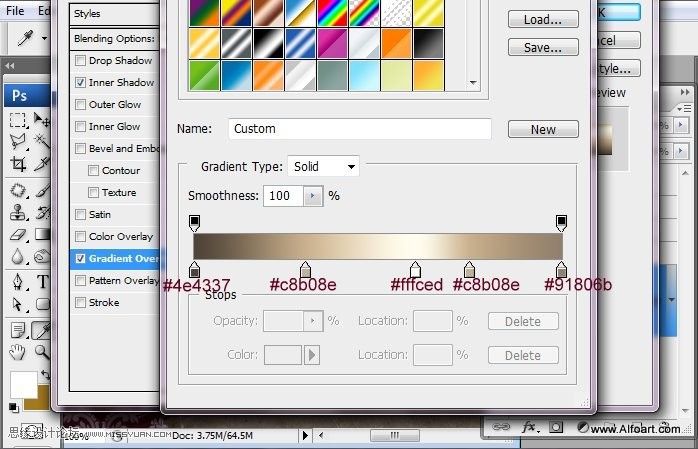Select the Healing Brush tool
Viewport: 698px width, 449px height.
[18, 190]
